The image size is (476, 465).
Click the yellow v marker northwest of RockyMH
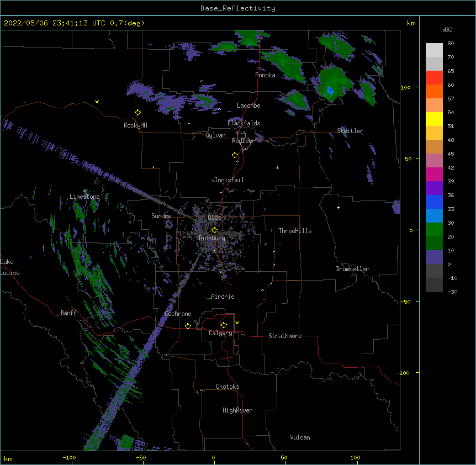97,102
